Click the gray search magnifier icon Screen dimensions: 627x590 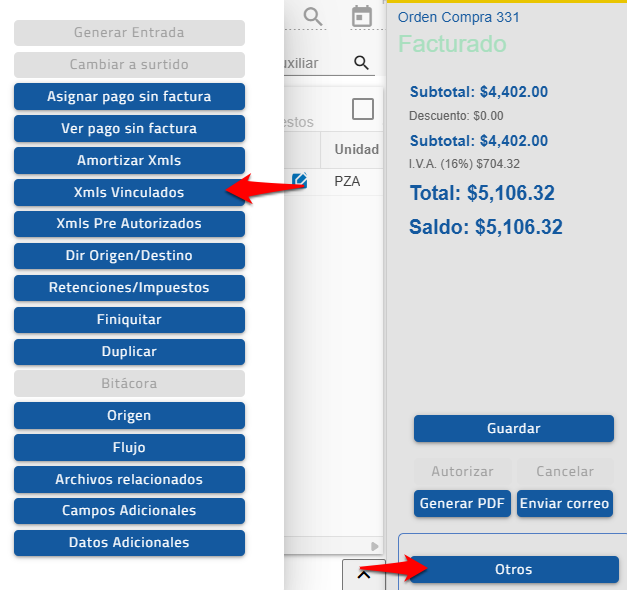(x=313, y=16)
